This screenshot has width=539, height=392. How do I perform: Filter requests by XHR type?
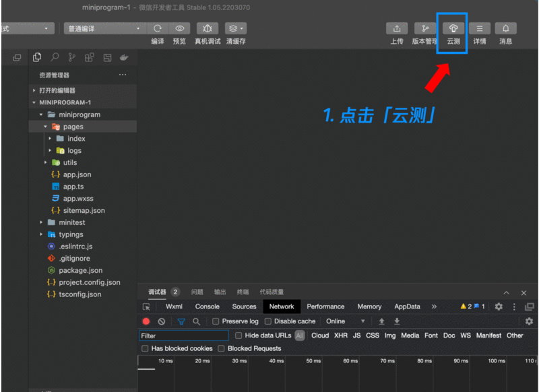click(341, 335)
